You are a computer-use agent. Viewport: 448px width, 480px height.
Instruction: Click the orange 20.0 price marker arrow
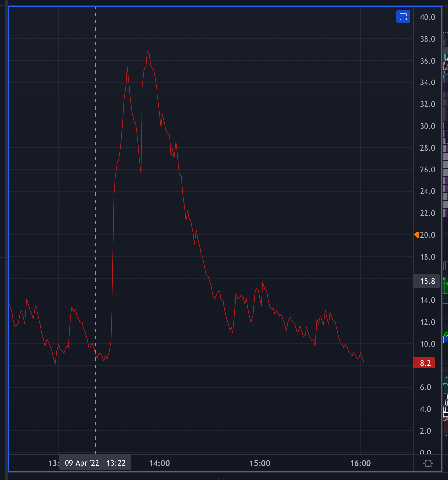tap(416, 235)
